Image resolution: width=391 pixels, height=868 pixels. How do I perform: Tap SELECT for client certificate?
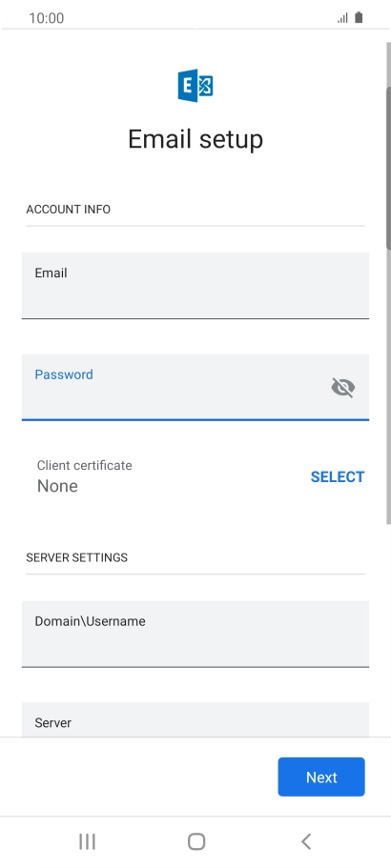pyautogui.click(x=338, y=476)
